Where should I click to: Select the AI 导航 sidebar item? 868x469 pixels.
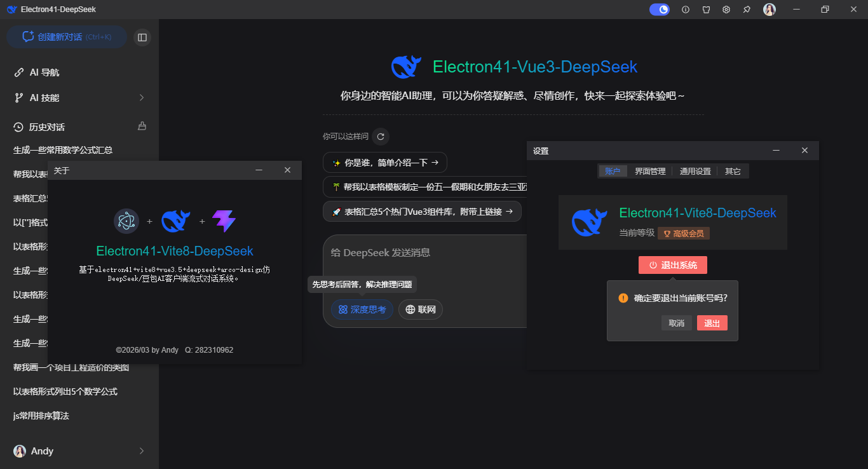(44, 72)
